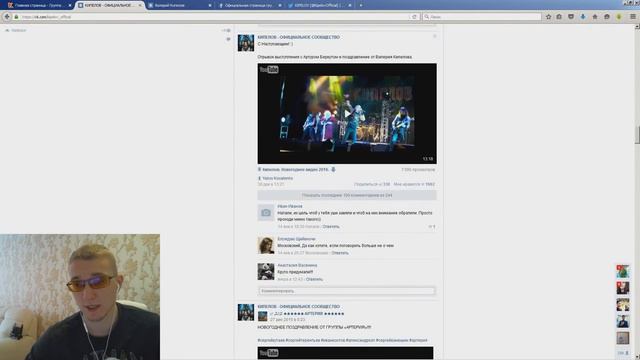
Task: Open Иван Иванов commenter name
Action: coord(290,207)
